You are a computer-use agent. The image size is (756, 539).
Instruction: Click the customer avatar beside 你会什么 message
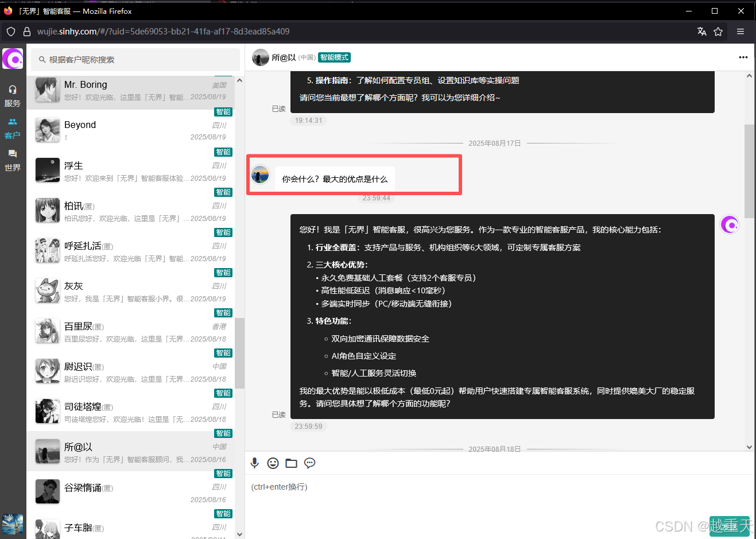[x=261, y=175]
